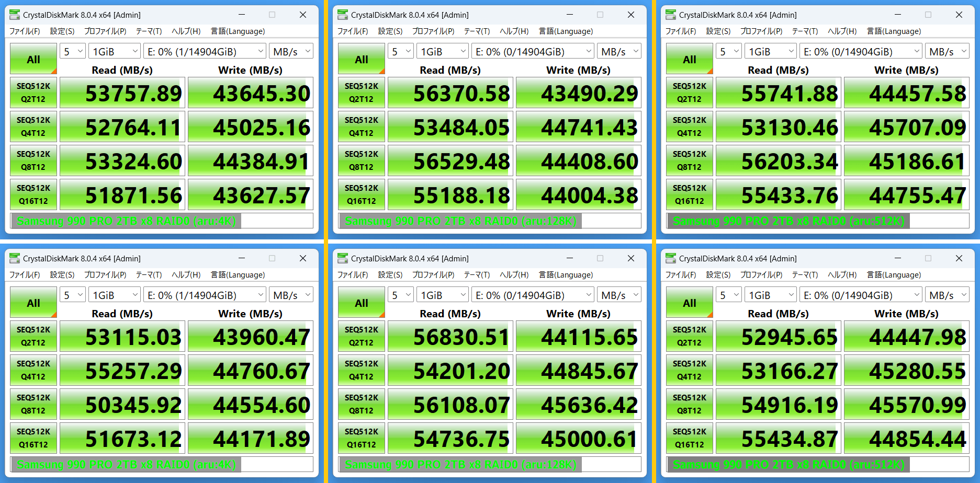
Task: Open 設定(S) menu in lower aru:128K window
Action: tap(390, 275)
